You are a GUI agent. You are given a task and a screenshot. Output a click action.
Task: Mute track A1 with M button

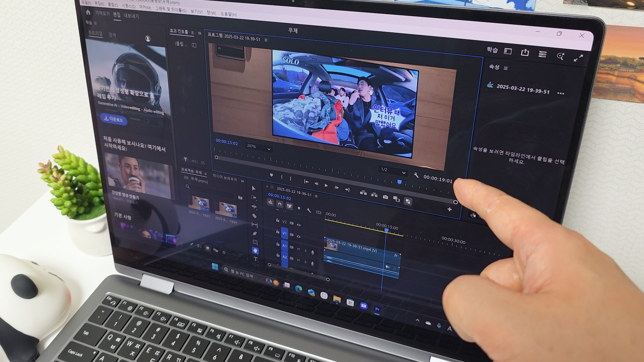(299, 249)
